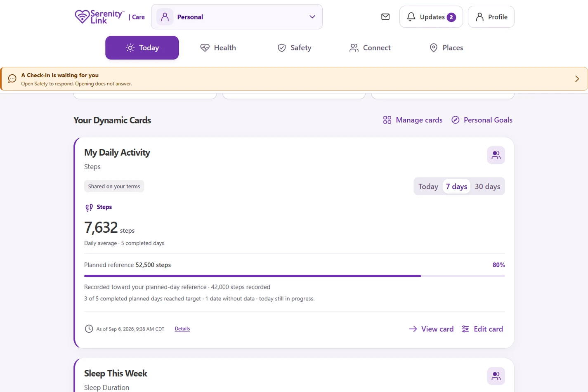The height and width of the screenshot is (392, 588).
Task: Go to the Safety tab
Action: (x=294, y=48)
